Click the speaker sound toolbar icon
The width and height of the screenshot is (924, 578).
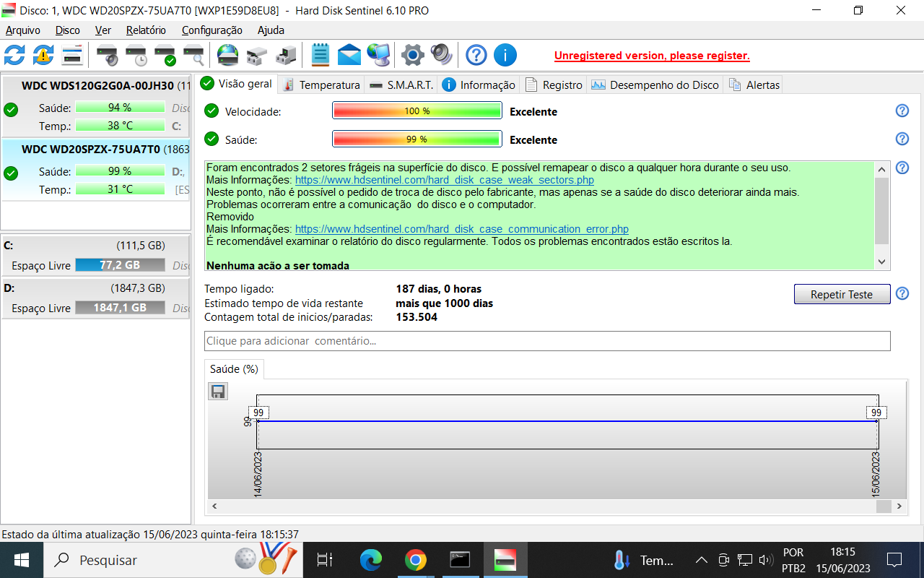point(441,54)
